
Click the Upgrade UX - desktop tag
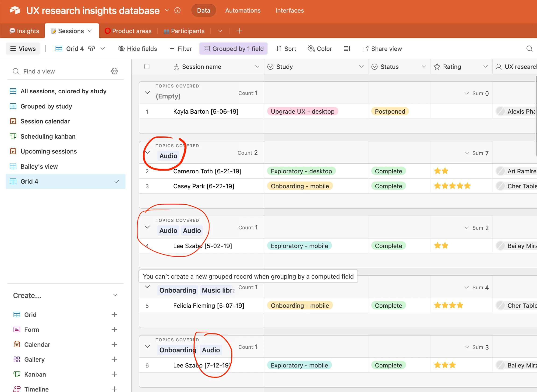302,112
